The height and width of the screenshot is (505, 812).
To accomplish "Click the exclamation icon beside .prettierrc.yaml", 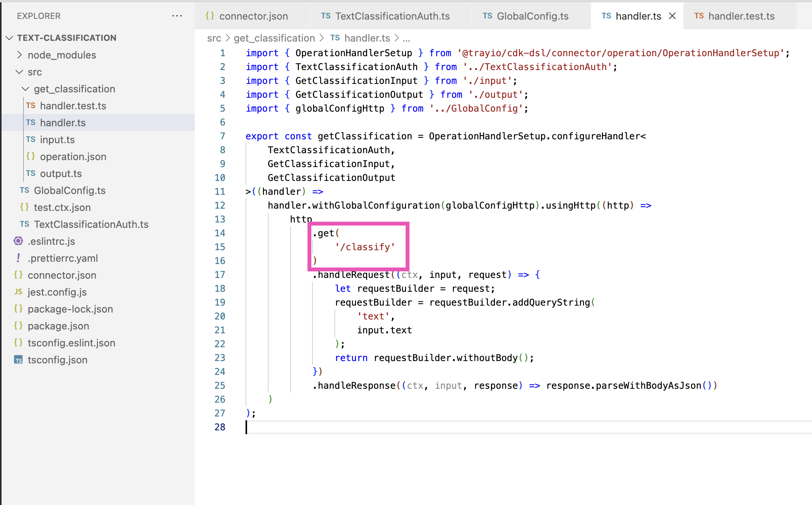I will point(18,258).
